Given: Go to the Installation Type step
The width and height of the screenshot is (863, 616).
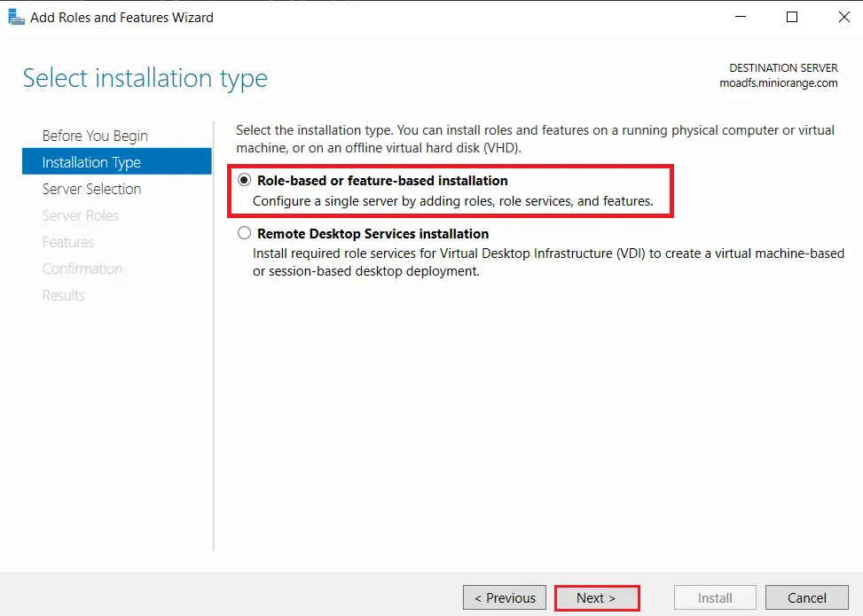Looking at the screenshot, I should pos(91,162).
